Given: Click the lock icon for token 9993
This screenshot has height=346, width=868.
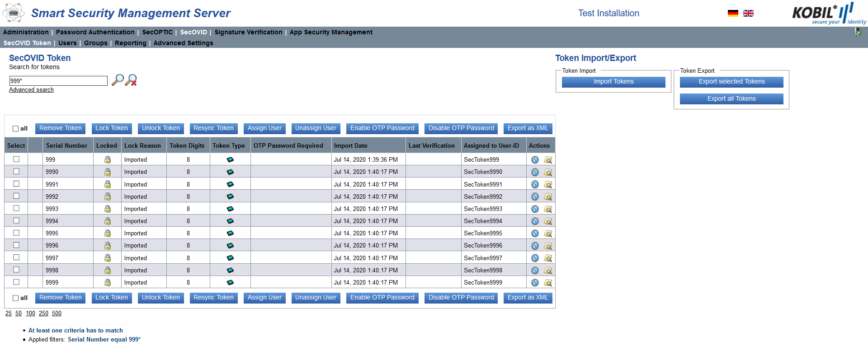Looking at the screenshot, I should [x=108, y=209].
